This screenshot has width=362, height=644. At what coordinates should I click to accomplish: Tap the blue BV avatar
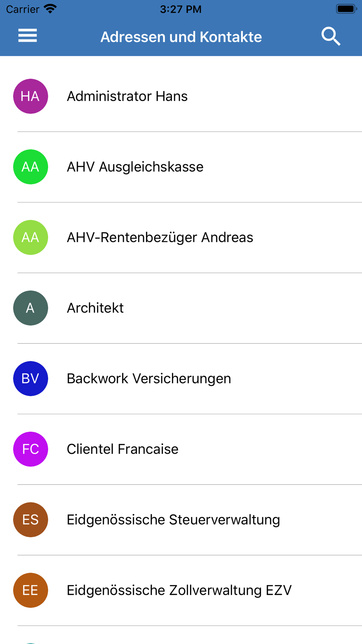(30, 379)
